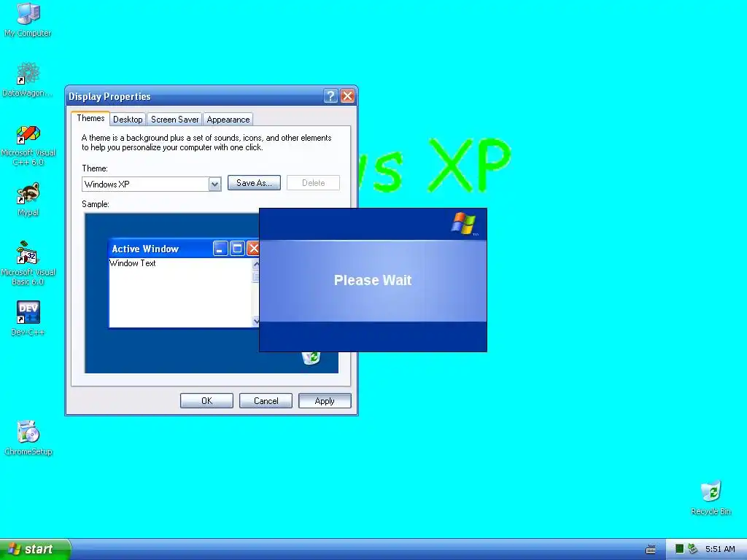Click the sample Active Window maximize icon

tap(237, 249)
